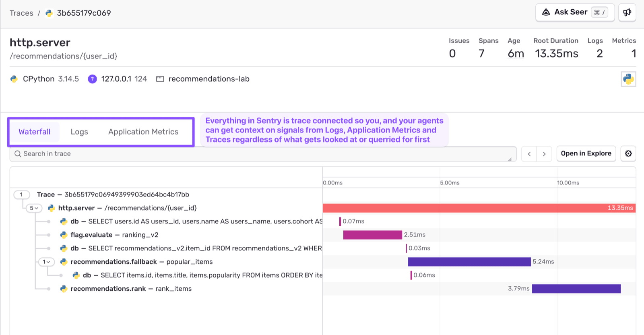Switch to the Waterfall tab
The height and width of the screenshot is (335, 644).
(x=35, y=132)
